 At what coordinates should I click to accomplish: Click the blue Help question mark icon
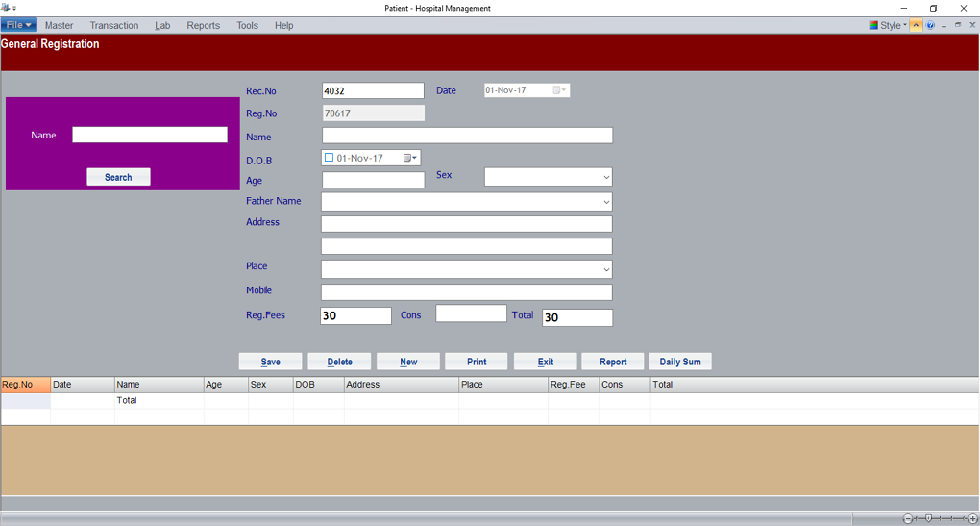pyautogui.click(x=930, y=26)
